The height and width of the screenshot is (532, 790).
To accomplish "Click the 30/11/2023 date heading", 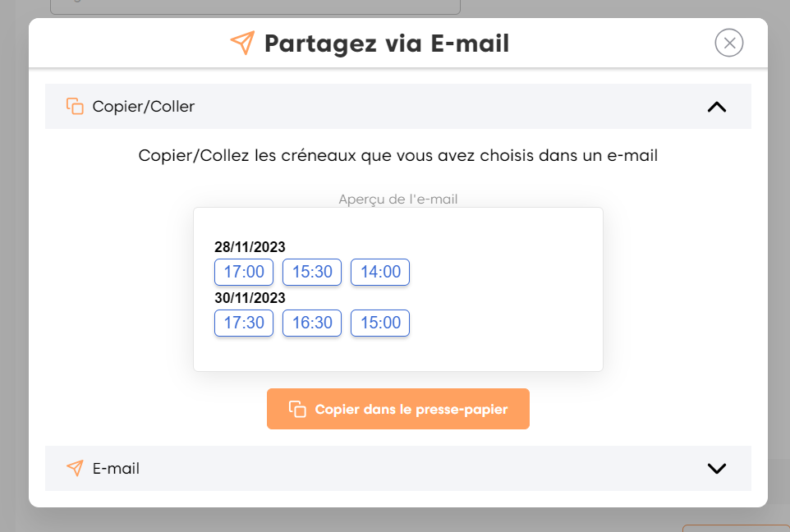I will click(250, 298).
